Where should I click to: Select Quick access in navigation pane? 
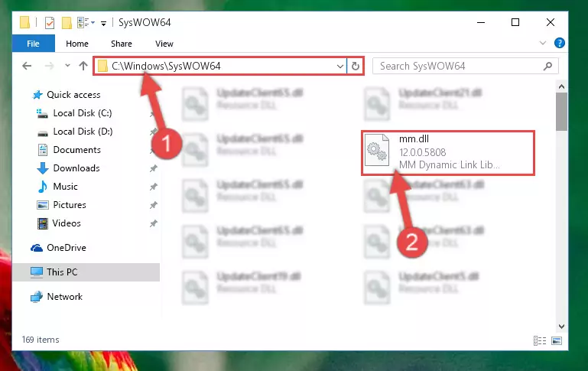(x=73, y=95)
